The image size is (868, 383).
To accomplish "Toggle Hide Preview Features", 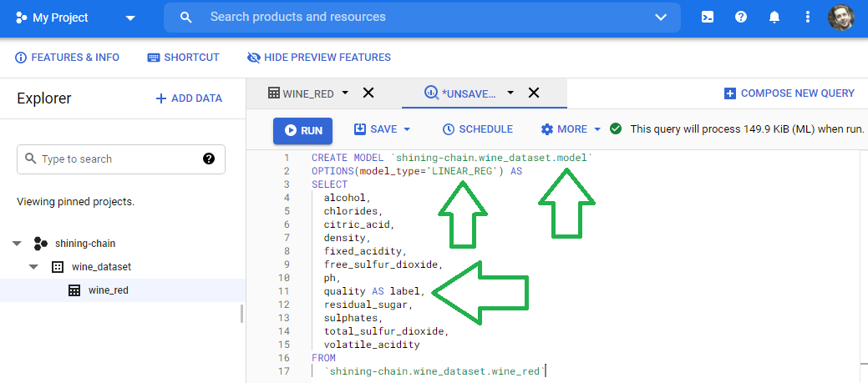I will point(319,58).
